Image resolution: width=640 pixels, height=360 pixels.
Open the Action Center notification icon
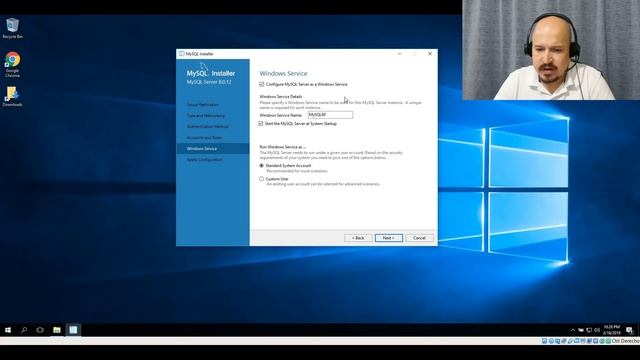(629, 330)
